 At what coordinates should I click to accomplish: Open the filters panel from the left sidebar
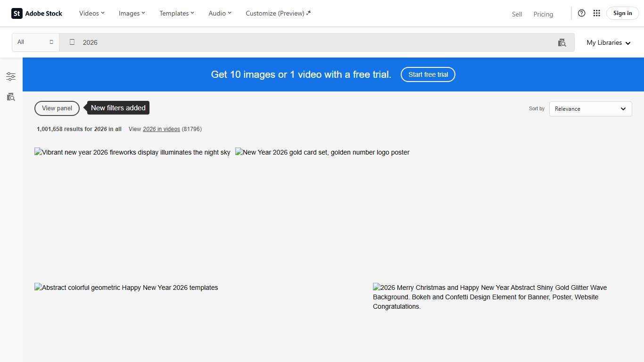pos(10,76)
